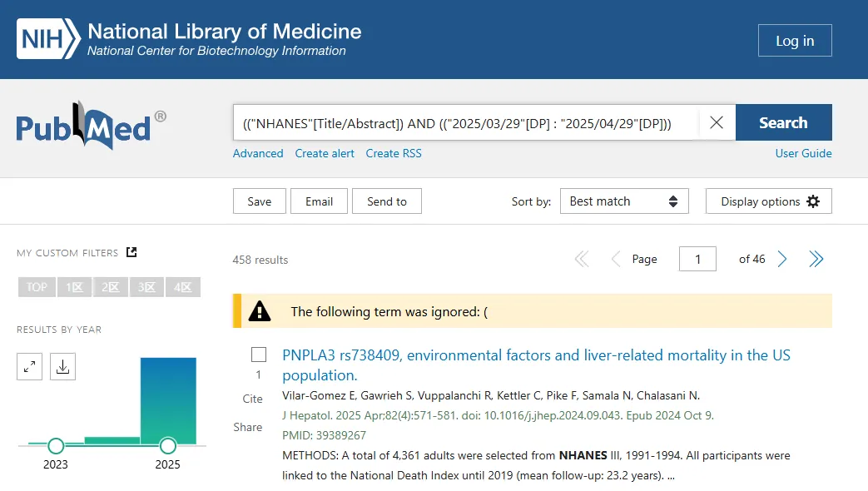Screen dimensions: 868x491
Task: Go to the previous results page
Action: tap(616, 259)
